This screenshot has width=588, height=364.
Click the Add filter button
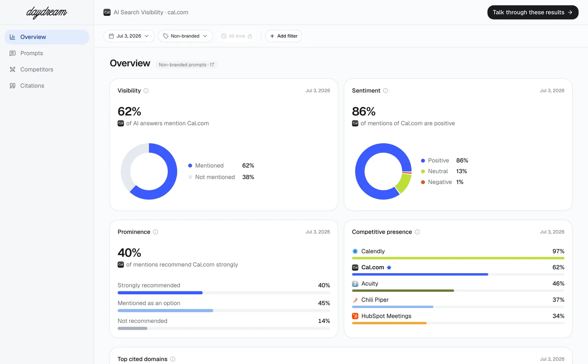coord(283,36)
